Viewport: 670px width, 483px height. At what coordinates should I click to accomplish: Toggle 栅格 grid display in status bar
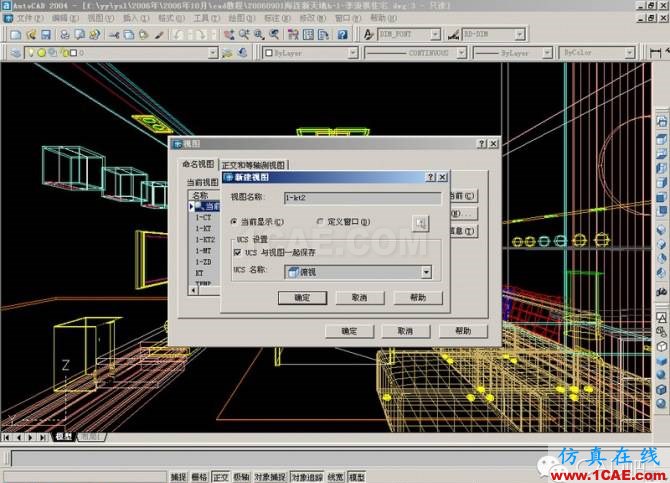tap(199, 477)
